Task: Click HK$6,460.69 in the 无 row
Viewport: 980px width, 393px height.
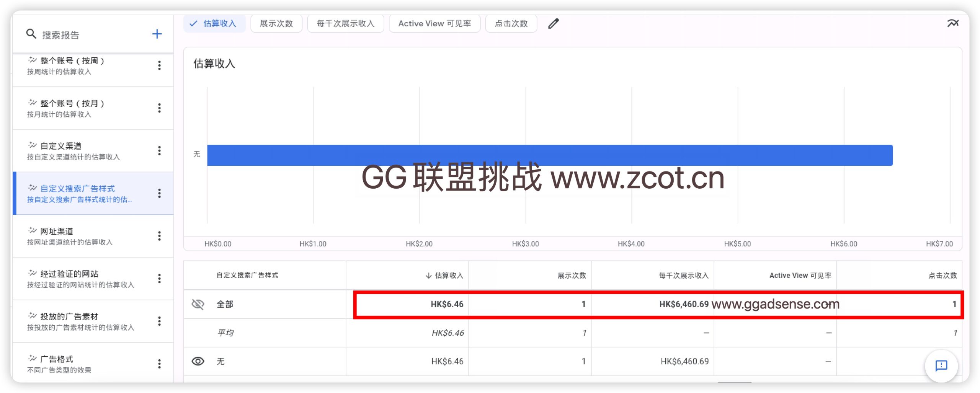Action: click(684, 361)
